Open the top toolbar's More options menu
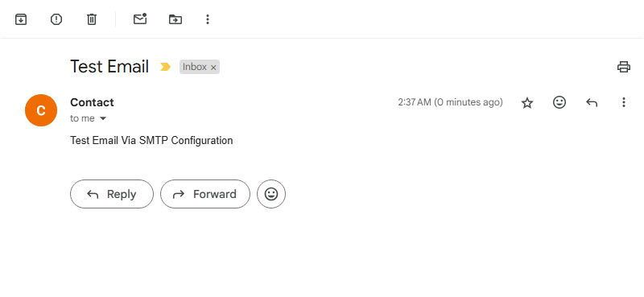The height and width of the screenshot is (297, 644). (x=208, y=19)
